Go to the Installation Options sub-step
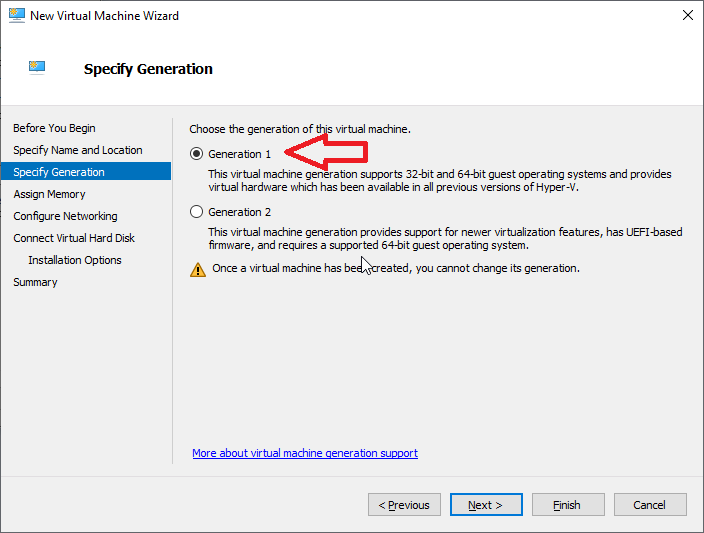The width and height of the screenshot is (704, 533). (x=75, y=260)
